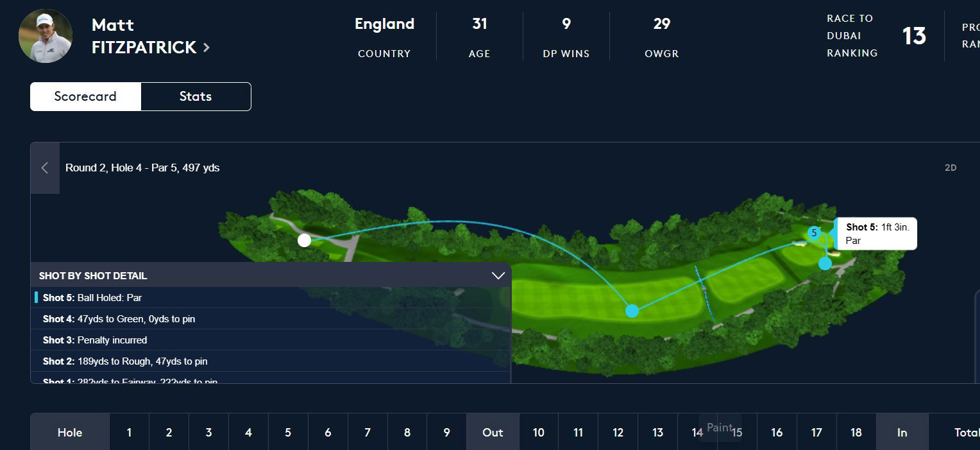Click the chevron next to FITZPATRICK

pyautogui.click(x=207, y=48)
